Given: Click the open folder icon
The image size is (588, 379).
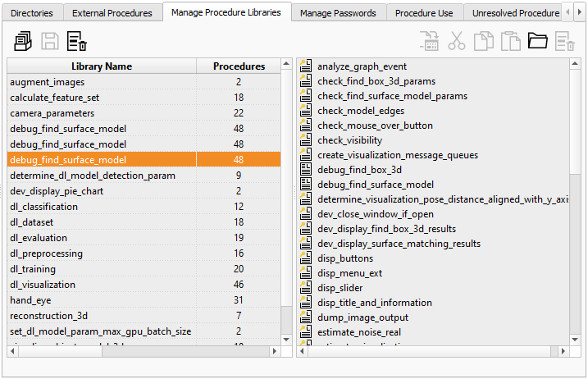Looking at the screenshot, I should 537,41.
